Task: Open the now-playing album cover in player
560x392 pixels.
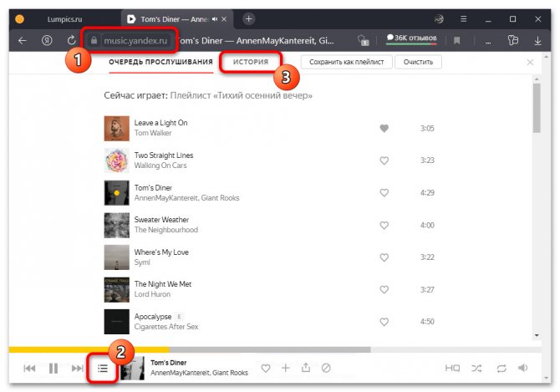Action: click(x=132, y=368)
